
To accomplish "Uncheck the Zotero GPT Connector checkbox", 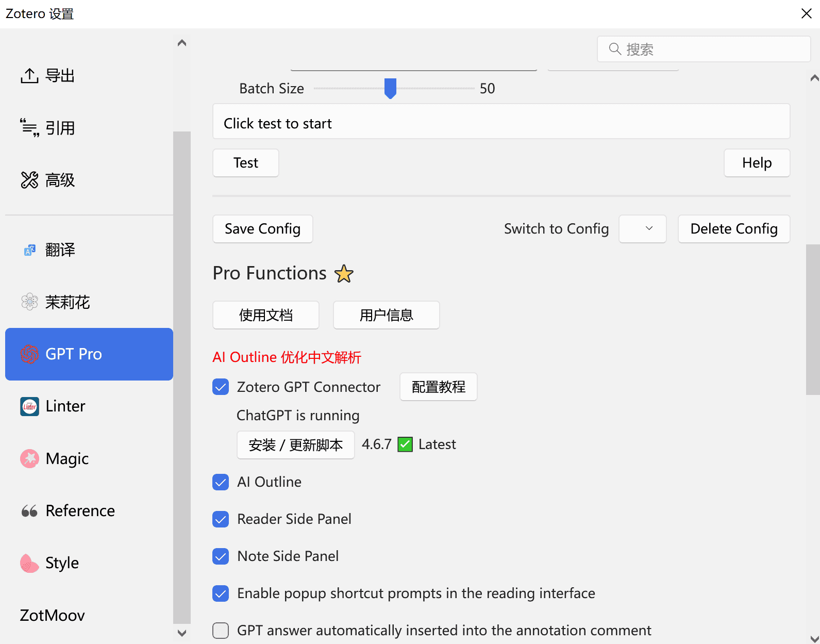I will coord(221,387).
